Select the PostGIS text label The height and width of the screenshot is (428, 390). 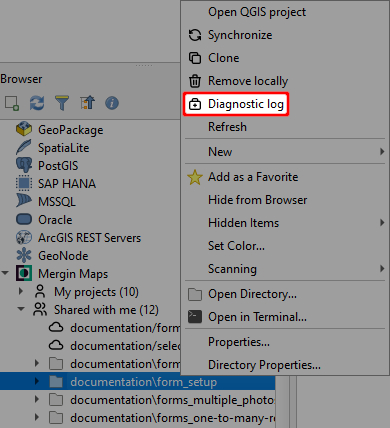pos(58,166)
